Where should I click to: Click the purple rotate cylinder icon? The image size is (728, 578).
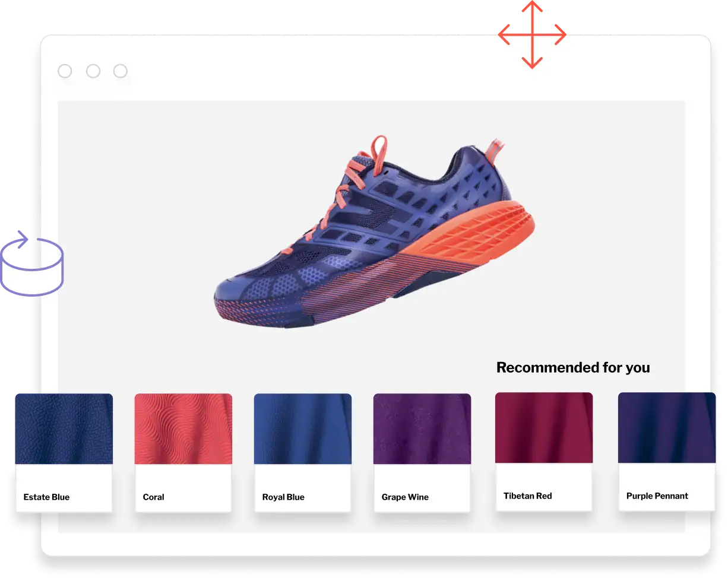tap(32, 263)
